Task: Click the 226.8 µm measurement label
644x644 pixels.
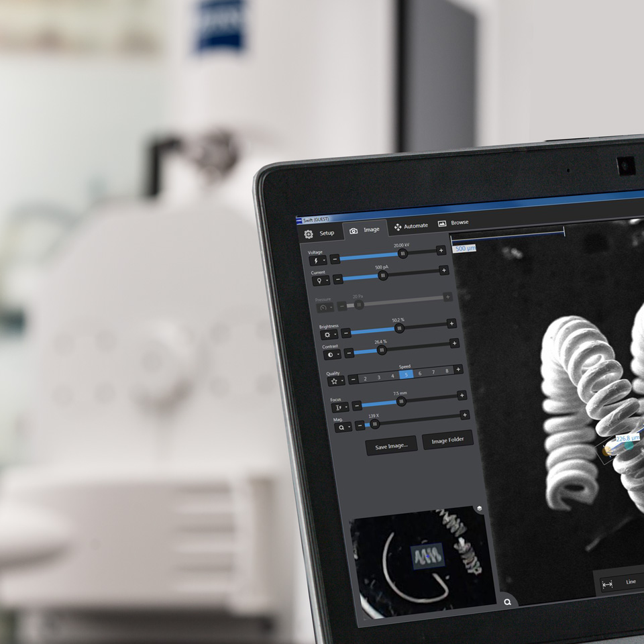Action: (628, 438)
